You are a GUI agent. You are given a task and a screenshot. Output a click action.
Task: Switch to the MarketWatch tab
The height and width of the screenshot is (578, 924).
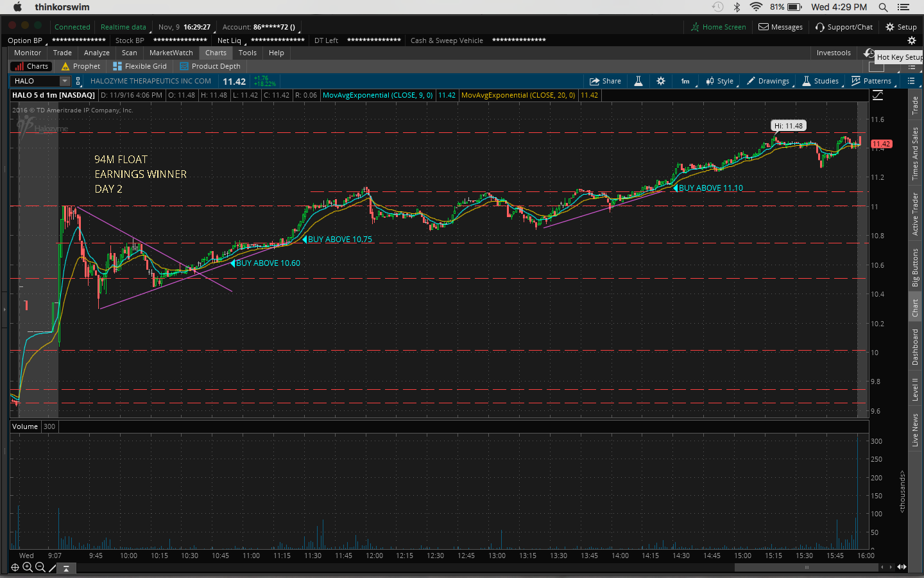click(171, 53)
